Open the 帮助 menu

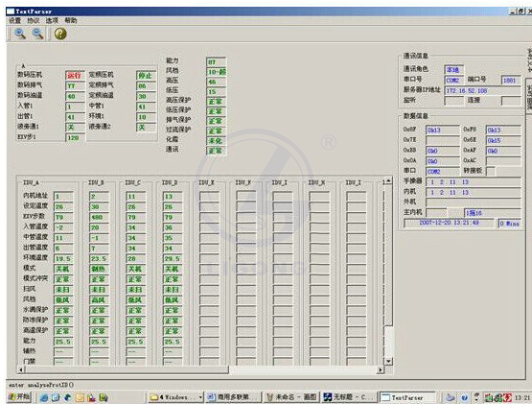pyautogui.click(x=71, y=20)
